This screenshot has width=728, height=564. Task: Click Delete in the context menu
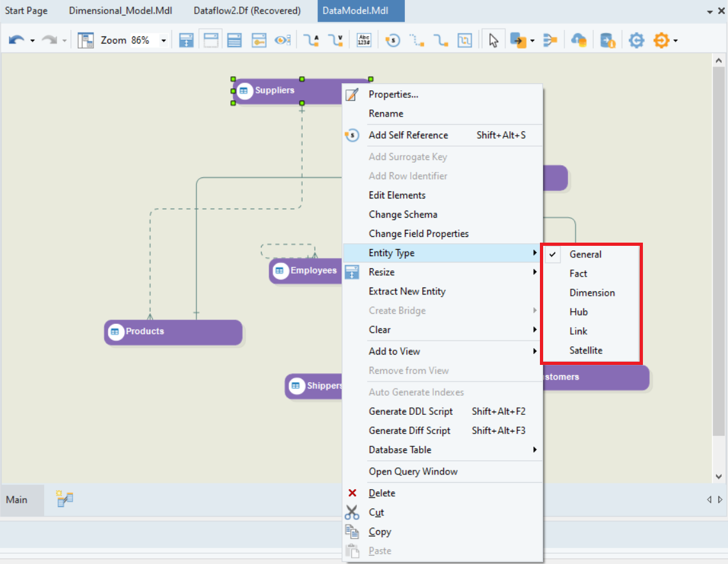coord(382,493)
